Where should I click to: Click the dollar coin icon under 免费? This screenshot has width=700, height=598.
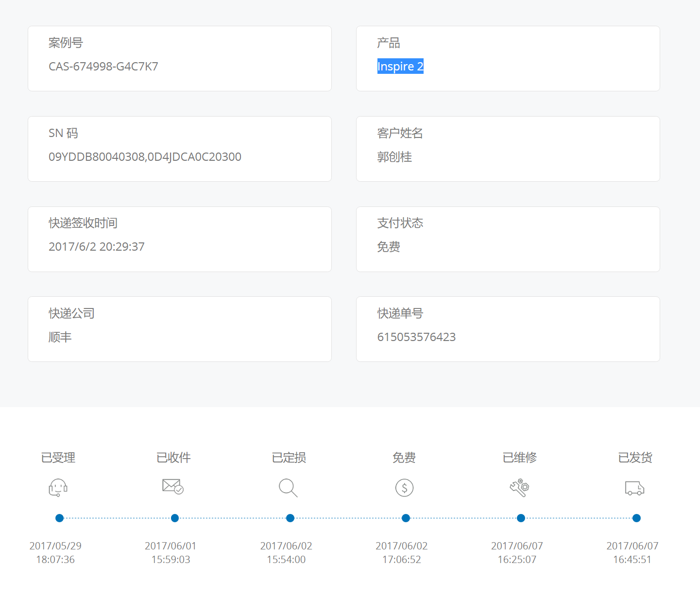[404, 487]
